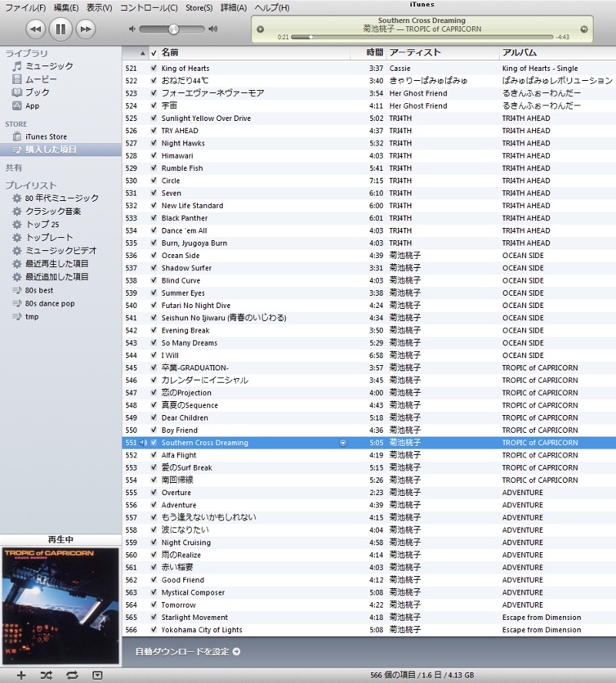This screenshot has height=683, width=616.
Task: Open ファイル(F) menu
Action: pyautogui.click(x=25, y=8)
